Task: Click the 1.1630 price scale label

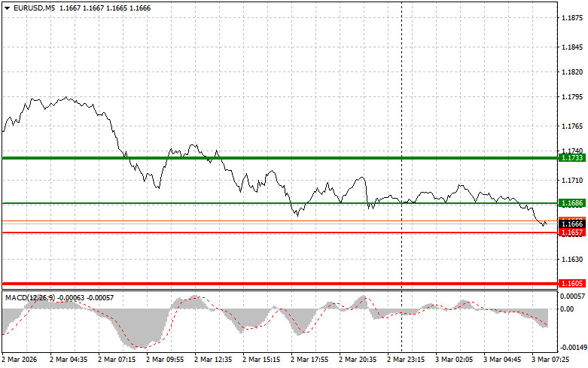Action: pyautogui.click(x=572, y=260)
